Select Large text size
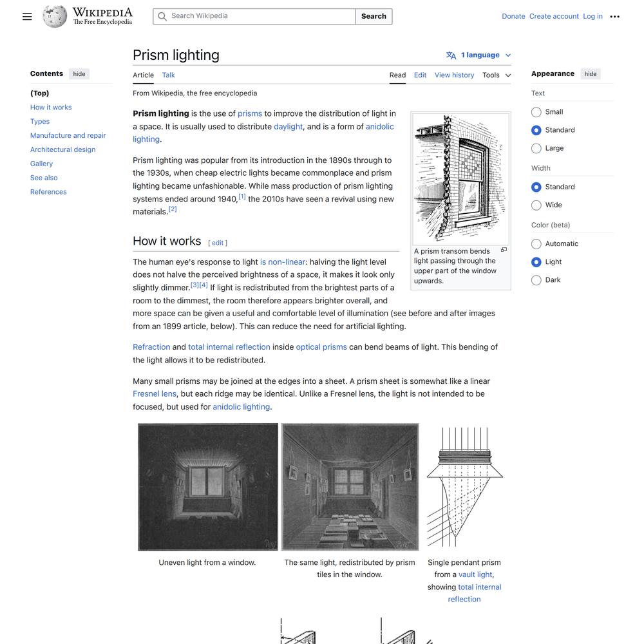The image size is (644, 644). pos(536,148)
